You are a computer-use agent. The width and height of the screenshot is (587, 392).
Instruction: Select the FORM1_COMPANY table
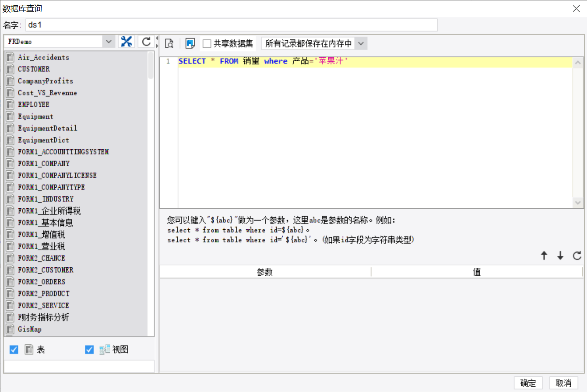(x=76, y=164)
